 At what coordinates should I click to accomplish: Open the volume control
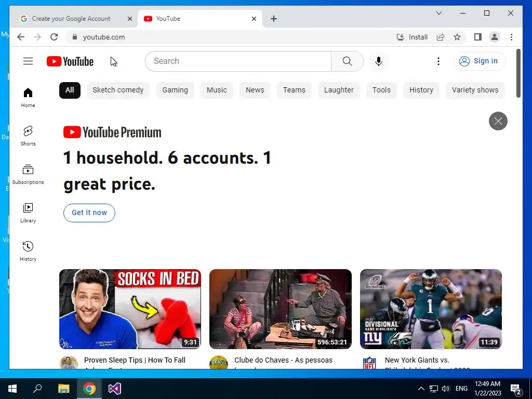point(446,389)
